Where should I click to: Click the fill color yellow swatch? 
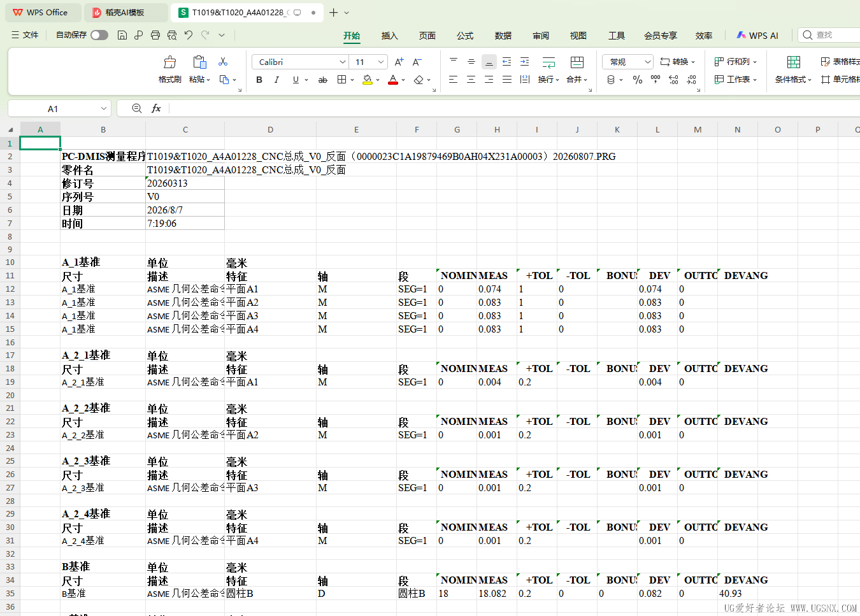pos(368,80)
